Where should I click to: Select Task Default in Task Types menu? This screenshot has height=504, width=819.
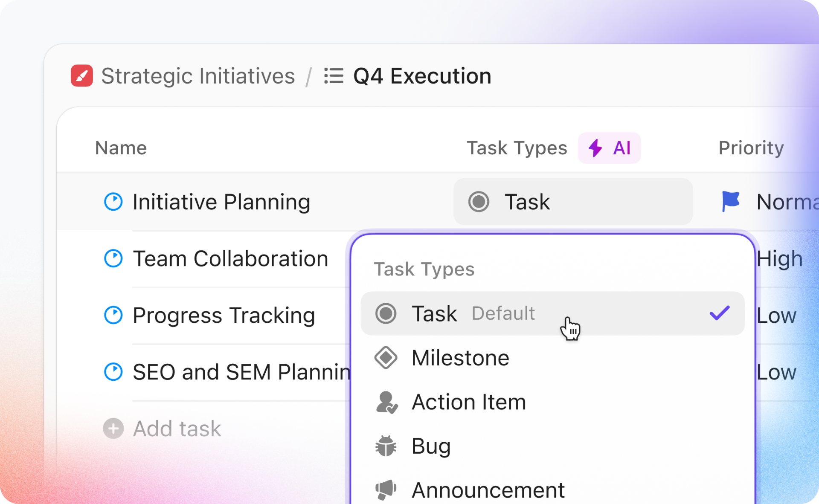click(469, 313)
